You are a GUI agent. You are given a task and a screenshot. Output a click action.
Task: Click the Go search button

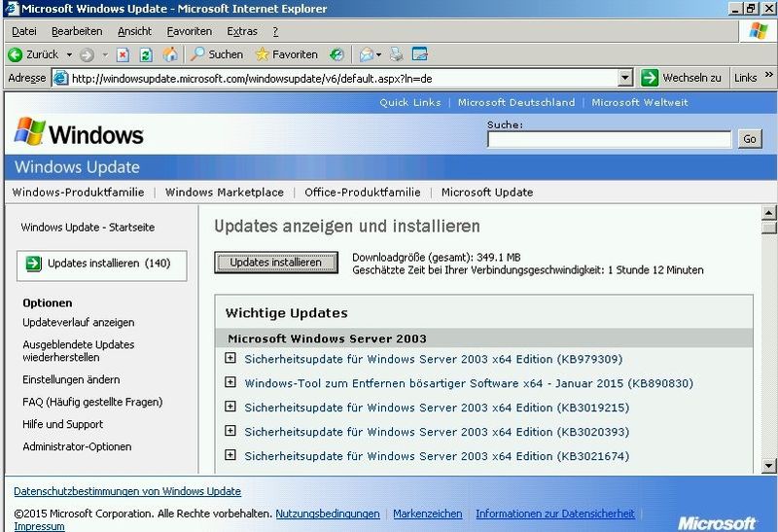(x=750, y=139)
